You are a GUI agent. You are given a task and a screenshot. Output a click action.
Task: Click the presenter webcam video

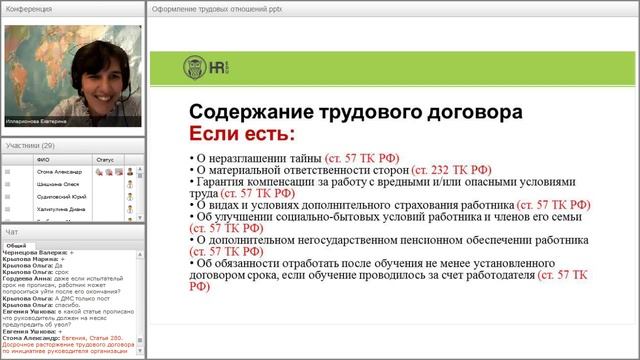coord(73,76)
